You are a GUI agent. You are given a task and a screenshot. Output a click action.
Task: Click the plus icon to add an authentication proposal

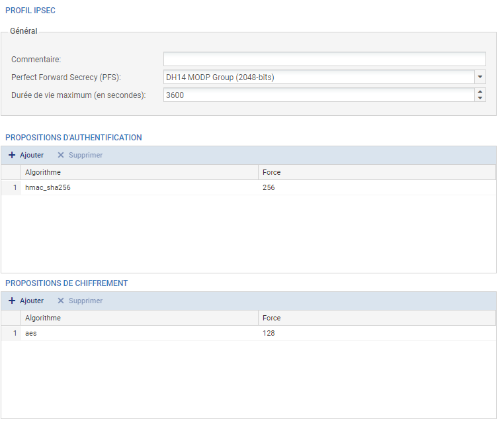(12, 155)
